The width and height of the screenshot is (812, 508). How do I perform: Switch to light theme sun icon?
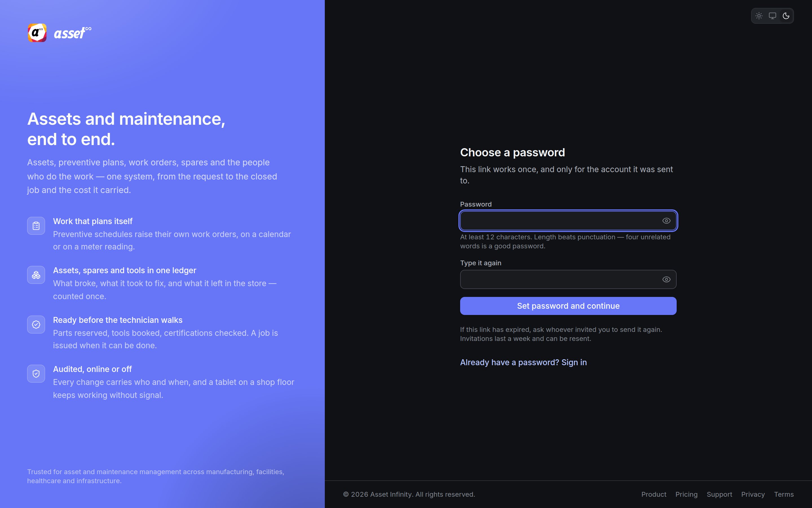(x=759, y=16)
